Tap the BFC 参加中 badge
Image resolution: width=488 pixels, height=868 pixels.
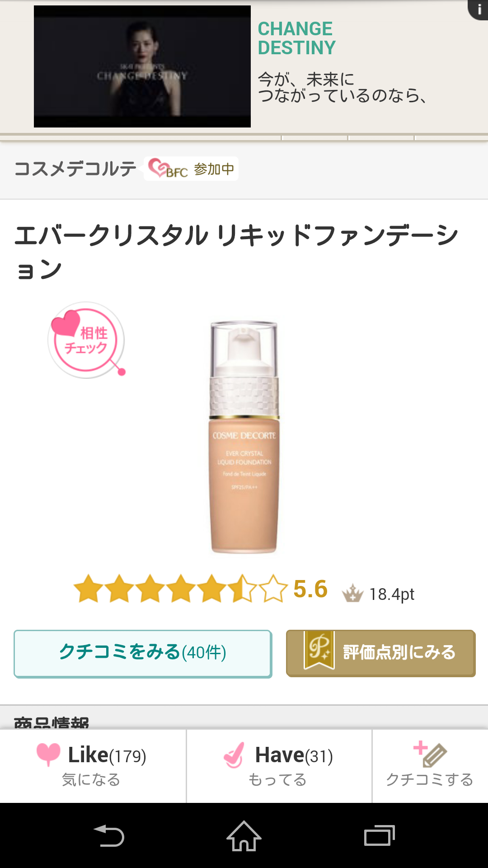[191, 169]
